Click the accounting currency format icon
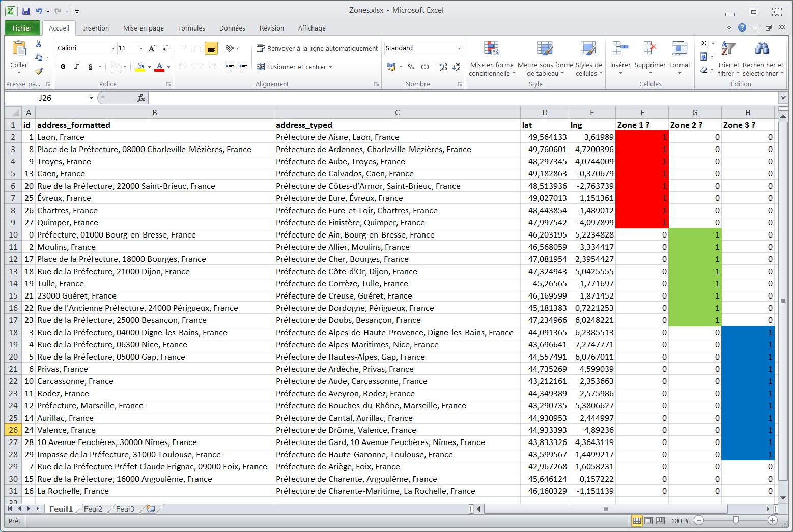The height and width of the screenshot is (532, 793). [391, 67]
